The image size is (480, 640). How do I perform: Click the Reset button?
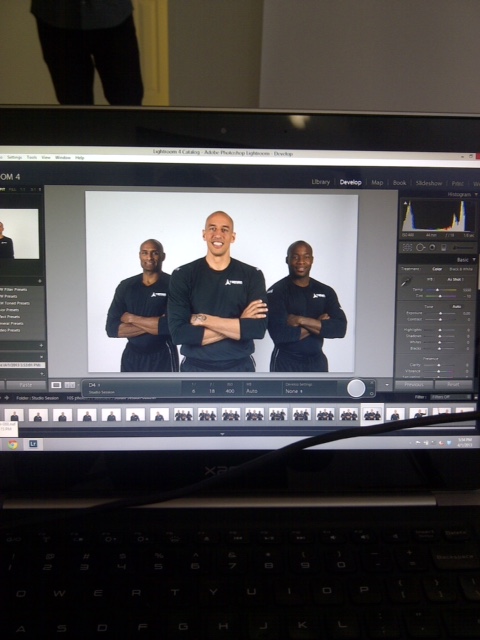[453, 384]
